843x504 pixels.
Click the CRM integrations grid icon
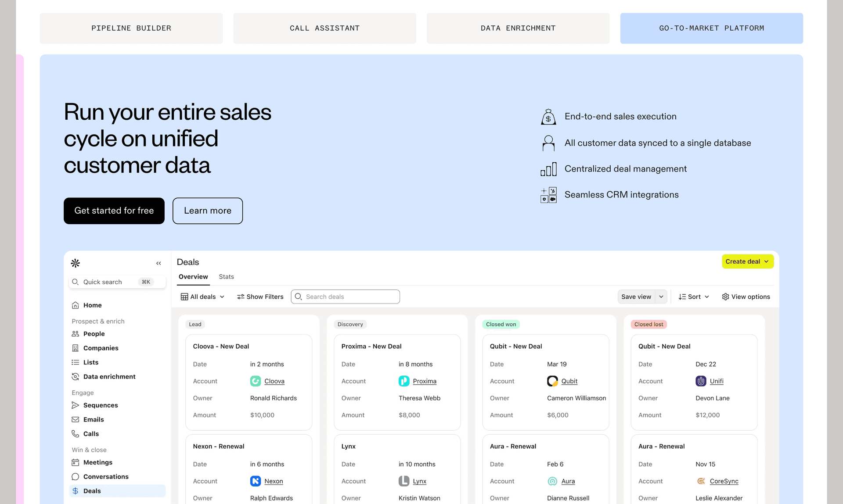coord(548,195)
